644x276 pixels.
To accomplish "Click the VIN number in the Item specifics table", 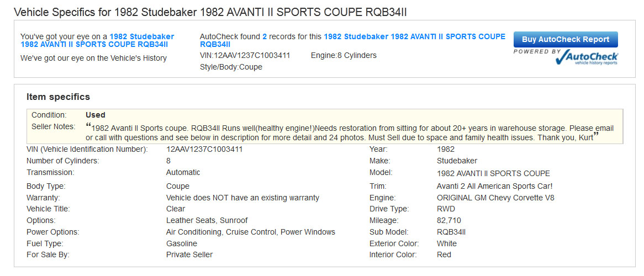I will point(204,149).
